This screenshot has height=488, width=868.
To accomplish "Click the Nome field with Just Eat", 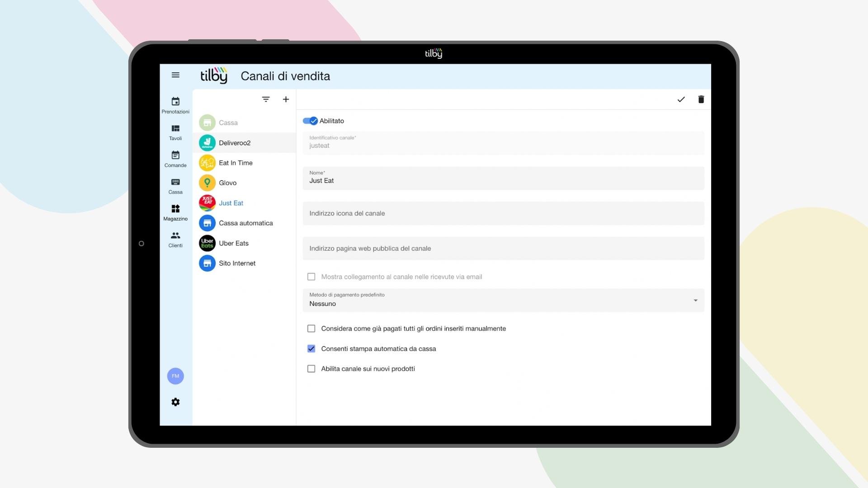I will [x=504, y=178].
